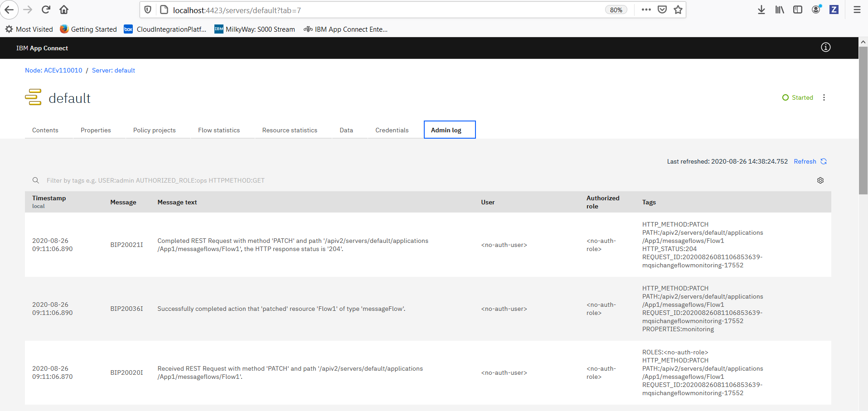The width and height of the screenshot is (868, 411).
Task: Click the default server stacked icon
Action: click(33, 97)
